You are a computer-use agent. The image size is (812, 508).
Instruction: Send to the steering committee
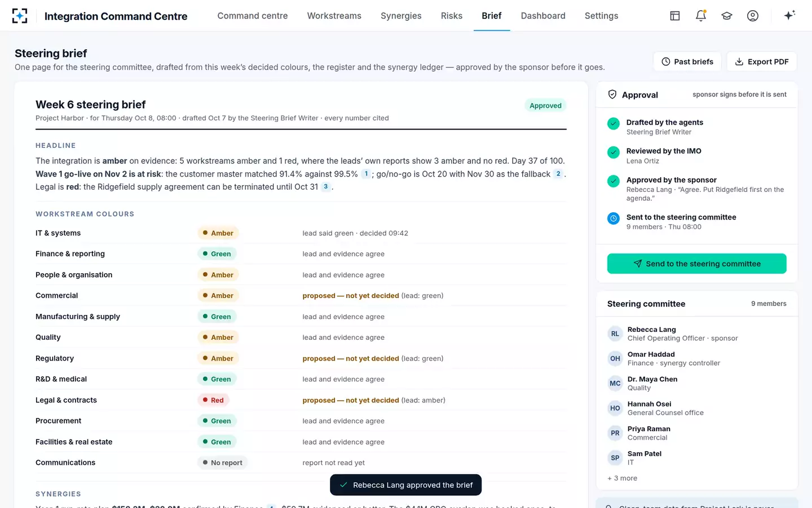pyautogui.click(x=697, y=264)
